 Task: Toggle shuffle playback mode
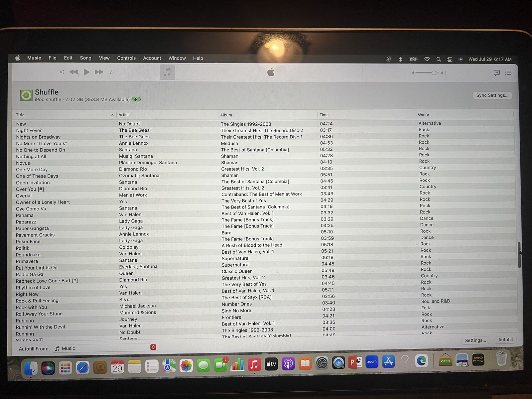pyautogui.click(x=62, y=72)
